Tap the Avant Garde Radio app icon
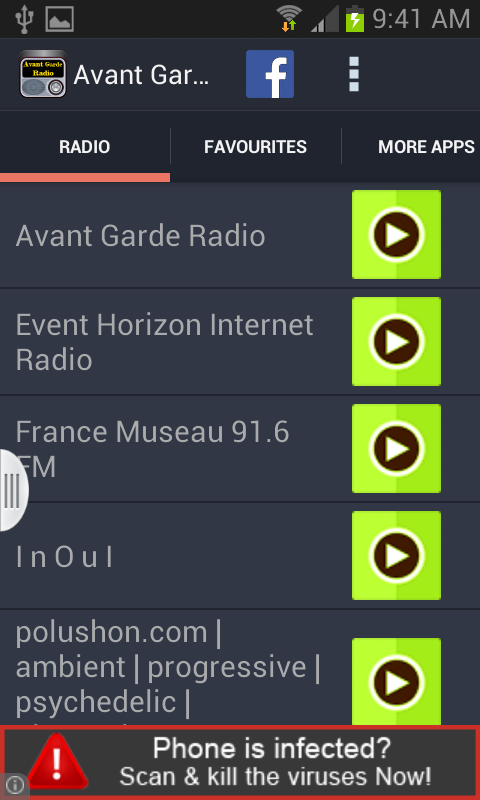The image size is (480, 800). coord(43,74)
